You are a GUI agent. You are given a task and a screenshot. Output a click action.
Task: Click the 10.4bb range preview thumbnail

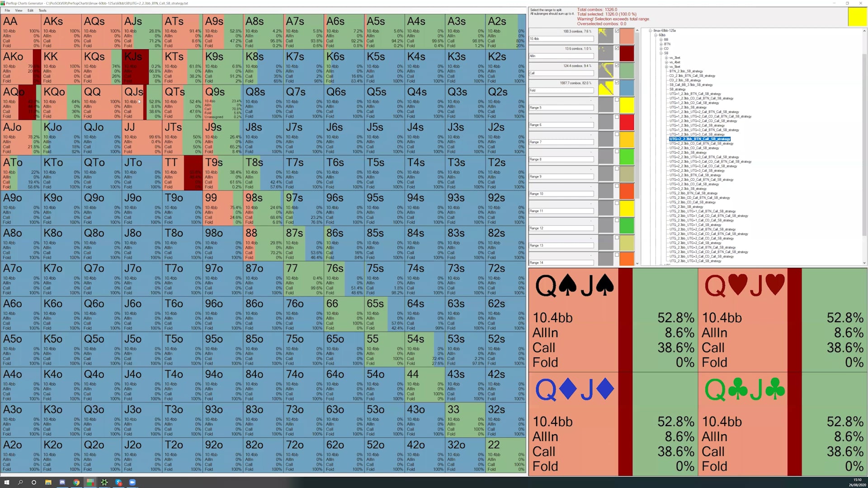coord(605,36)
